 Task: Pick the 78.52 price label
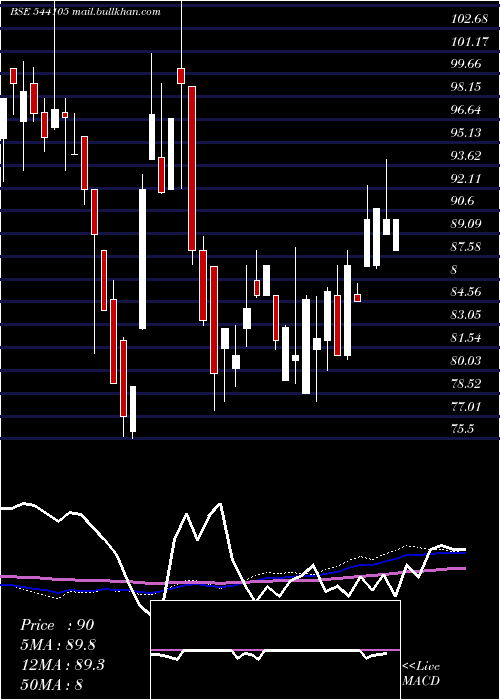coord(466,383)
